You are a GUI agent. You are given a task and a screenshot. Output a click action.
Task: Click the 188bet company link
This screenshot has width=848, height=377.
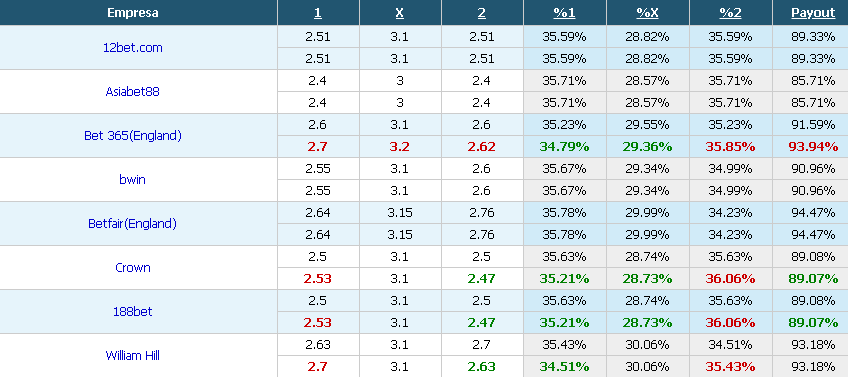click(132, 312)
